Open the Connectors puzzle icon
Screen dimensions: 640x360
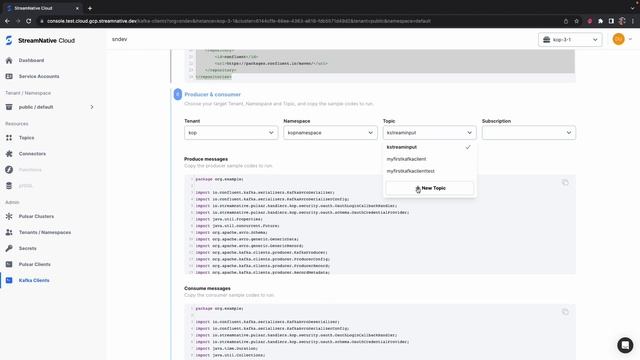pos(9,154)
